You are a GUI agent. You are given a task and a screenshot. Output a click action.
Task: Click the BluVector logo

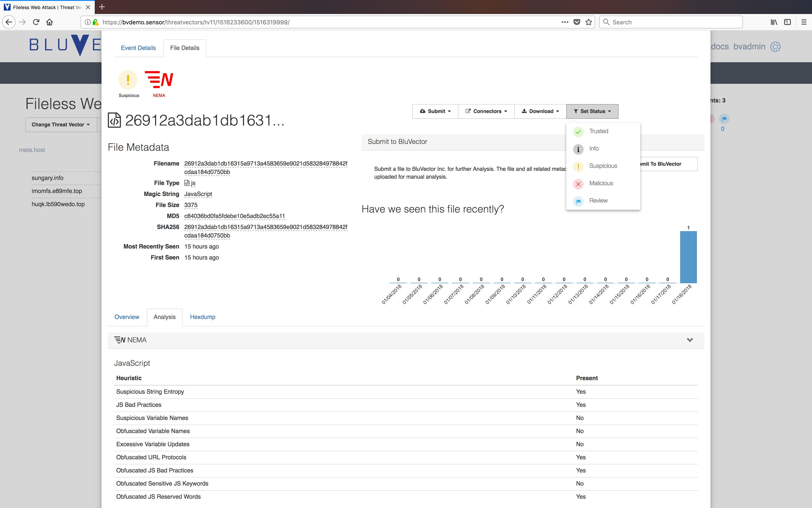pos(65,45)
